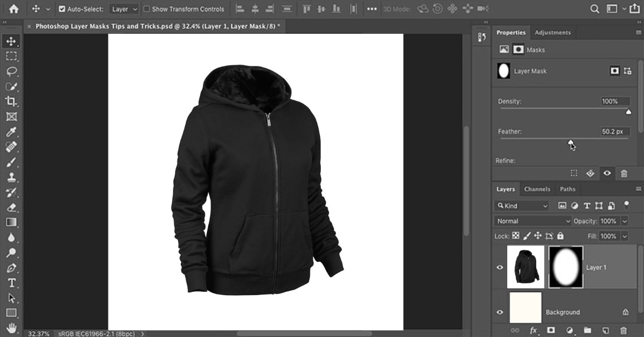644x337 pixels.
Task: Open the Normal blend mode dropdown
Action: (532, 221)
